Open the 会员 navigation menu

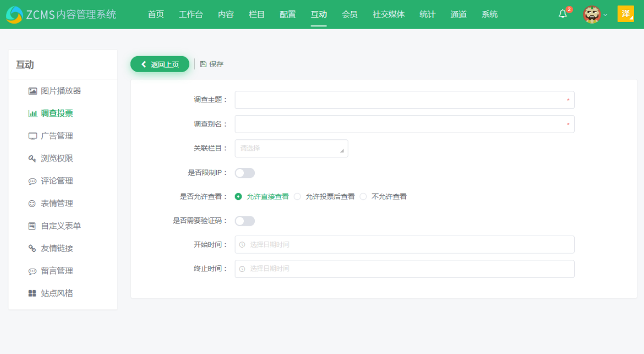click(349, 14)
